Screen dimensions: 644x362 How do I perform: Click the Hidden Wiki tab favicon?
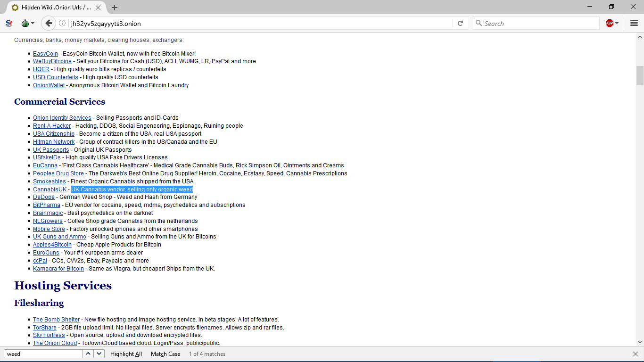pyautogui.click(x=15, y=8)
